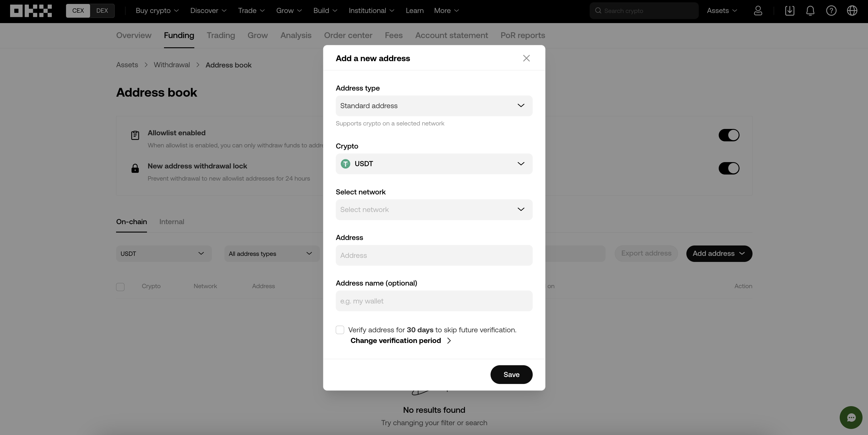
Task: Expand the Select network dropdown
Action: coord(434,209)
